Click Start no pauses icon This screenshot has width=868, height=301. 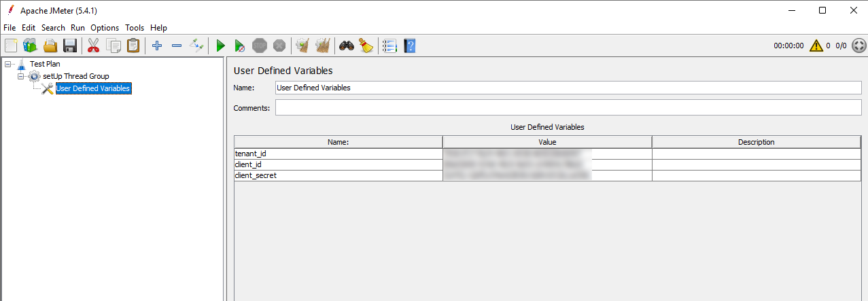pyautogui.click(x=239, y=46)
